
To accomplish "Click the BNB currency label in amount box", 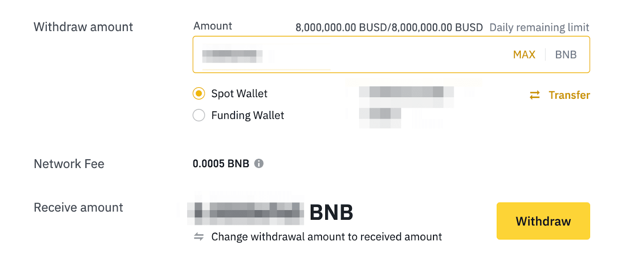I will click(566, 55).
